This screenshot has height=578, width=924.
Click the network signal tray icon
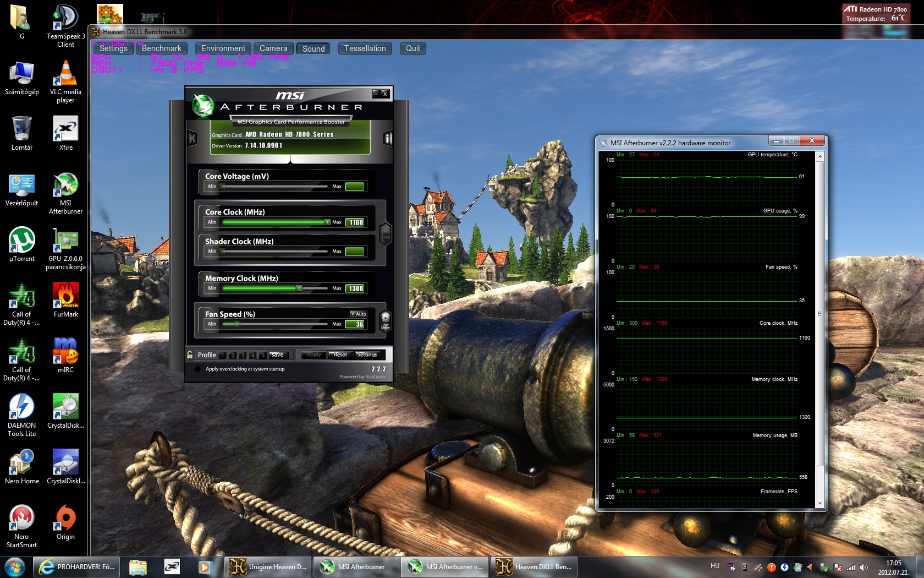pos(851,567)
